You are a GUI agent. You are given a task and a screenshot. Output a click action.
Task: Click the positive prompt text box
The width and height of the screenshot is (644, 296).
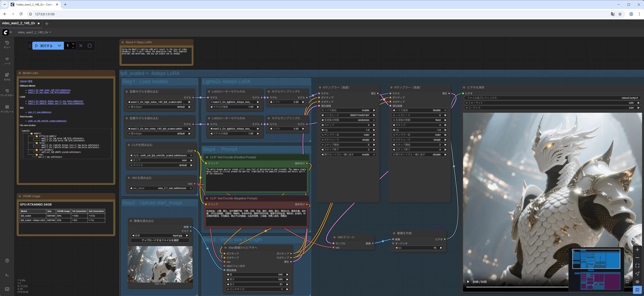pyautogui.click(x=256, y=179)
